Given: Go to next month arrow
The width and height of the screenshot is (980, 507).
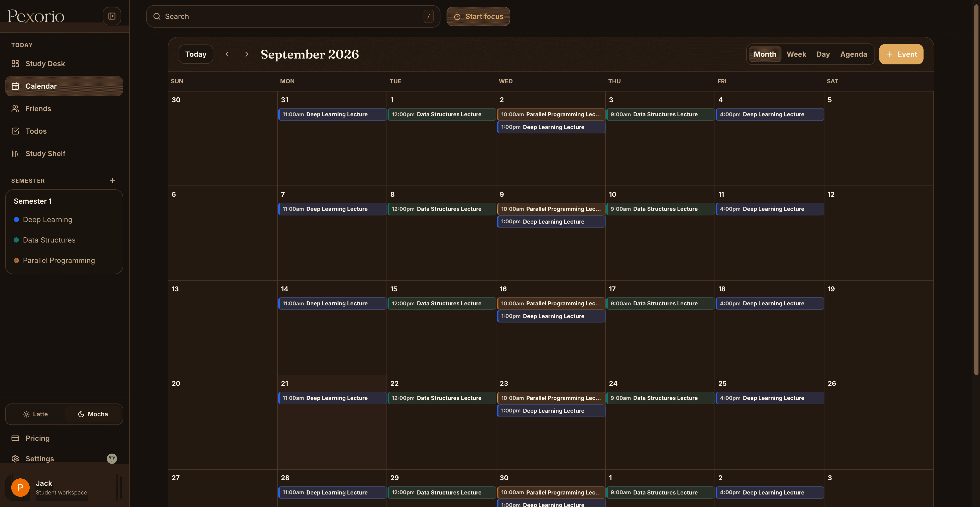Looking at the screenshot, I should coord(247,54).
